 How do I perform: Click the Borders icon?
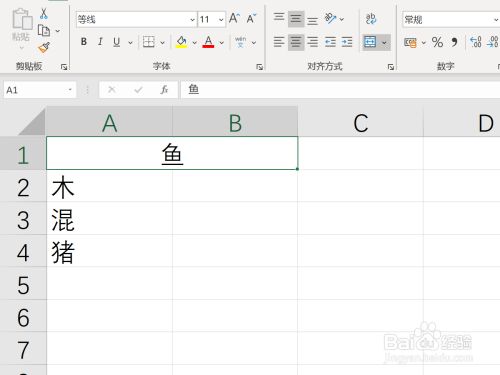click(149, 42)
